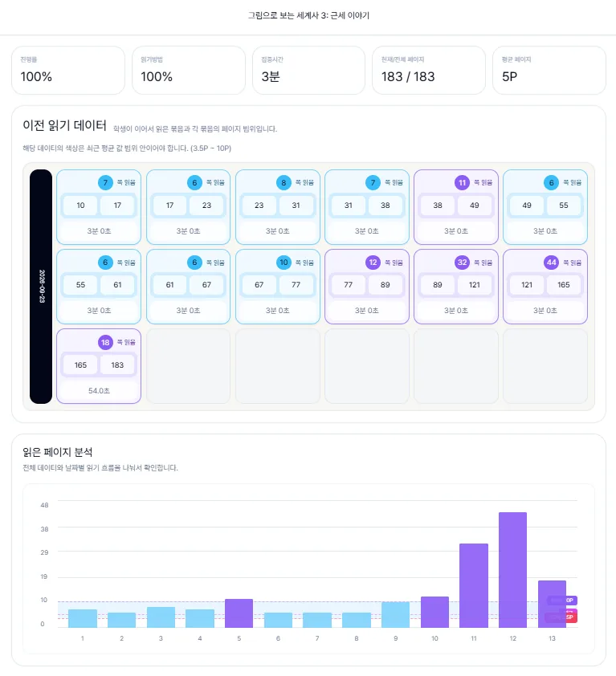Click the red 5P threshold label on chart
The image size is (616, 676).
(562, 617)
